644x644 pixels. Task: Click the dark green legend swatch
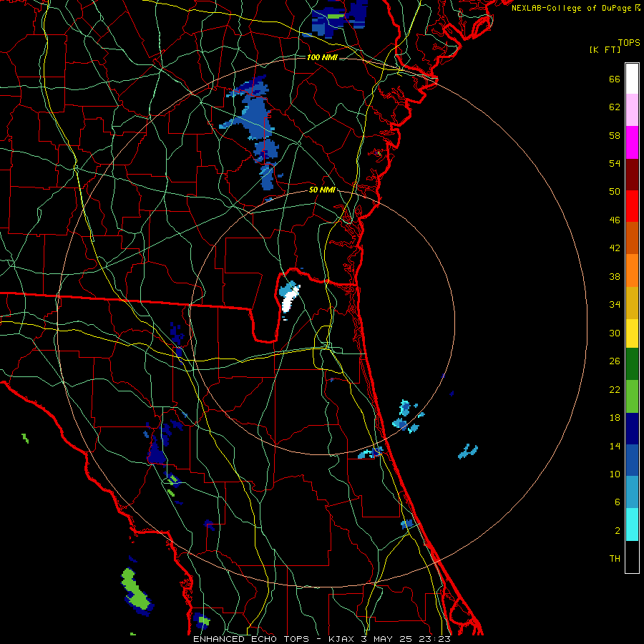point(632,364)
